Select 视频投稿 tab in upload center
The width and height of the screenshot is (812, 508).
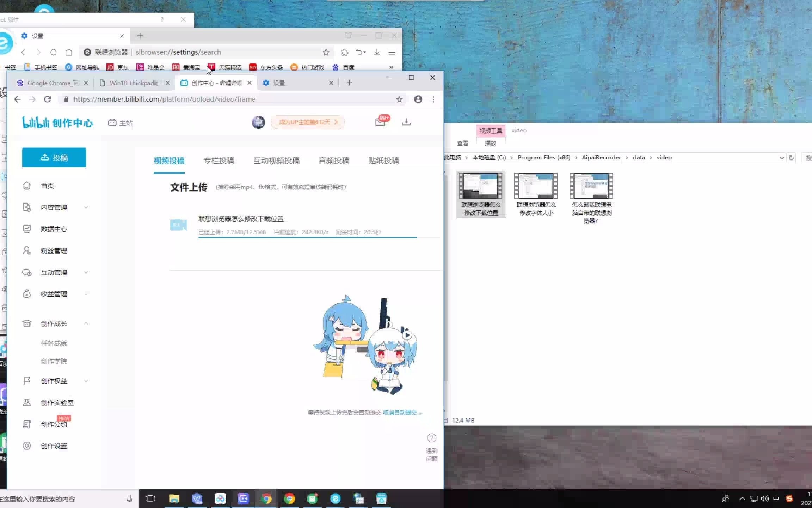(169, 161)
